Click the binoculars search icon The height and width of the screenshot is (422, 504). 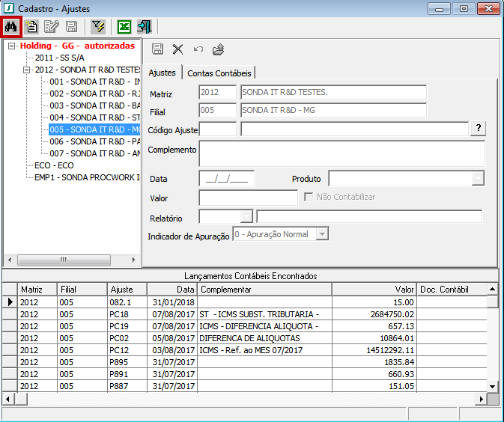pyautogui.click(x=11, y=26)
